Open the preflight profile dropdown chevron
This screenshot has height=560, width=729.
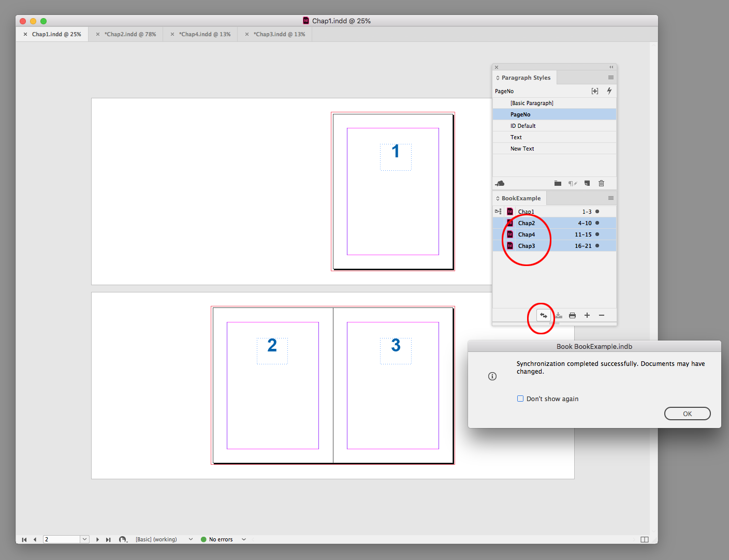tap(191, 539)
